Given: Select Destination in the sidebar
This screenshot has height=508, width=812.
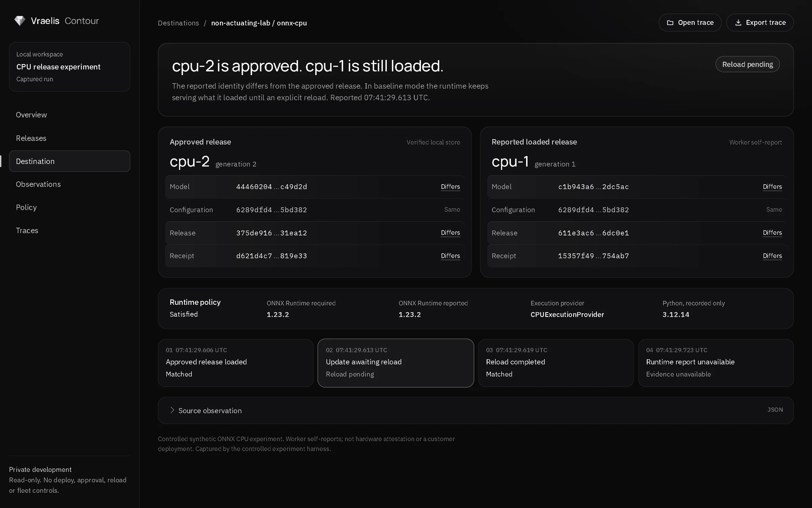Looking at the screenshot, I should (x=69, y=161).
